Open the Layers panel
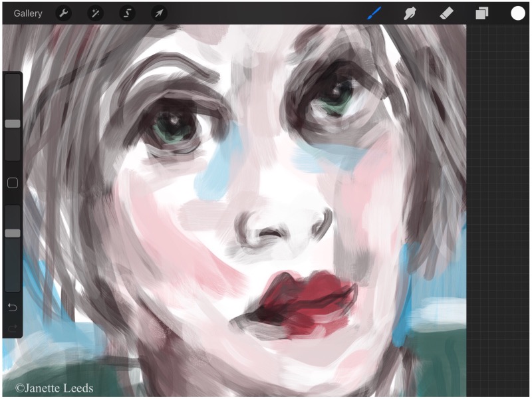Image resolution: width=532 pixels, height=399 pixels. pyautogui.click(x=481, y=13)
